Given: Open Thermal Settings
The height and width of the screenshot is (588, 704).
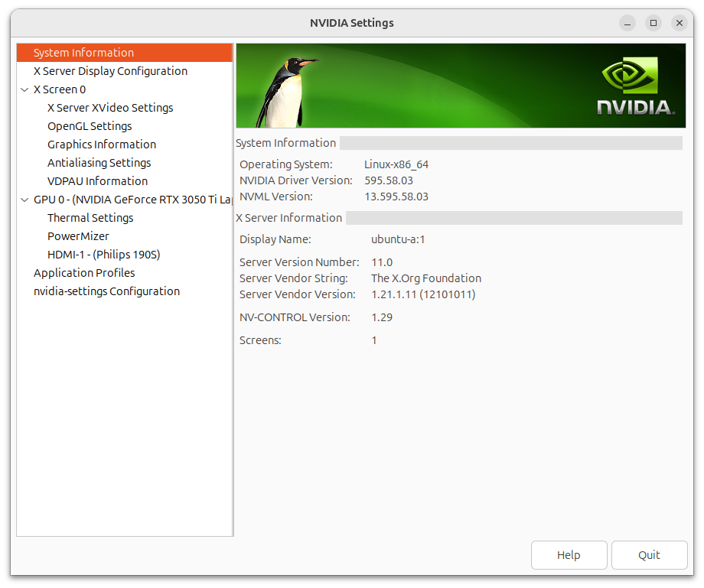Looking at the screenshot, I should point(90,218).
